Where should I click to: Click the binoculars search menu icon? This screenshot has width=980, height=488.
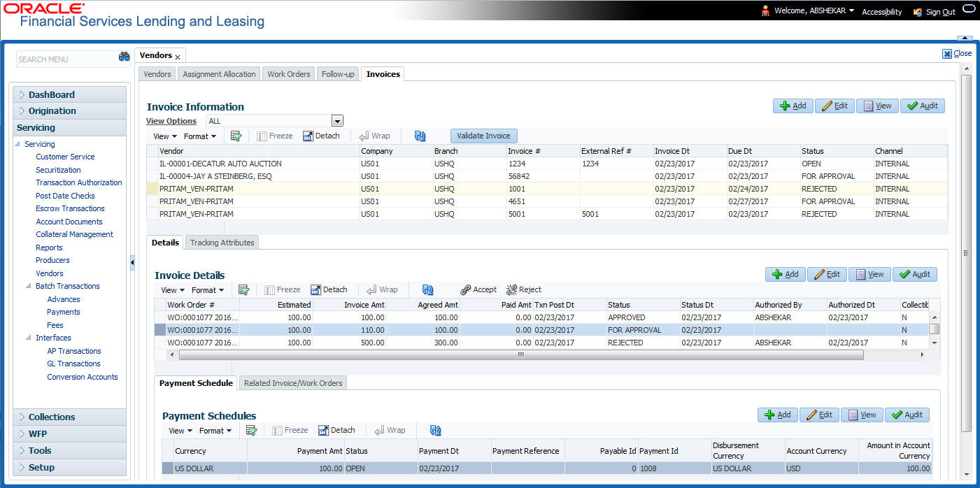tap(125, 57)
